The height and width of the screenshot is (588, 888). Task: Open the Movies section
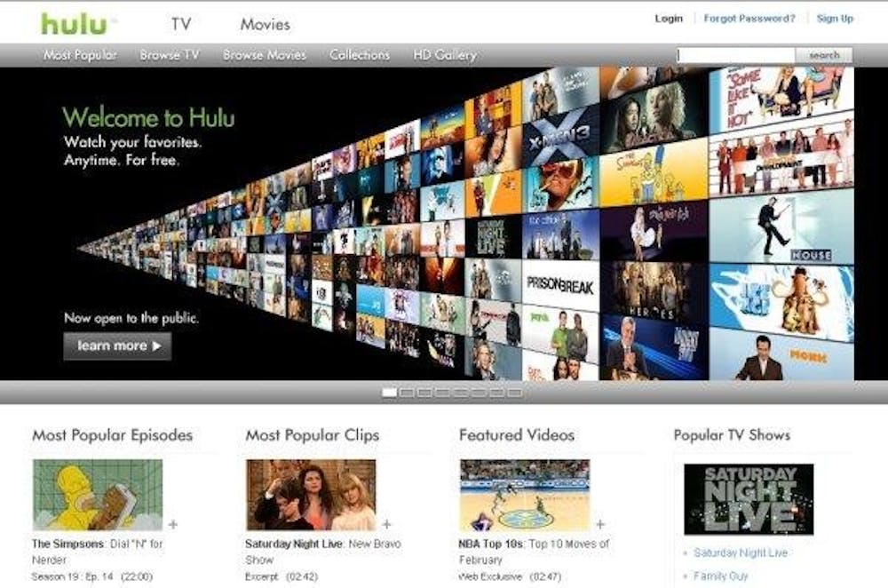click(265, 24)
